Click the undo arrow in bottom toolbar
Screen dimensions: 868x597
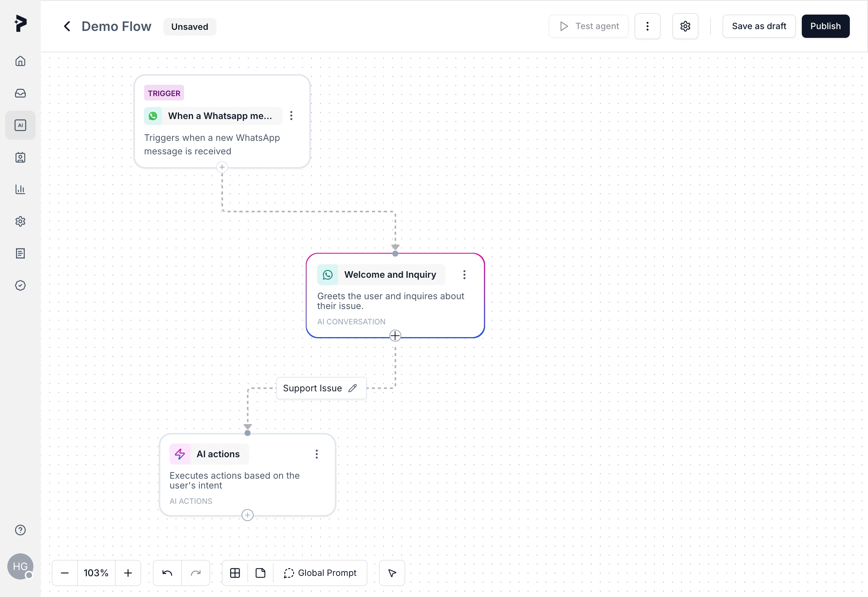point(167,573)
